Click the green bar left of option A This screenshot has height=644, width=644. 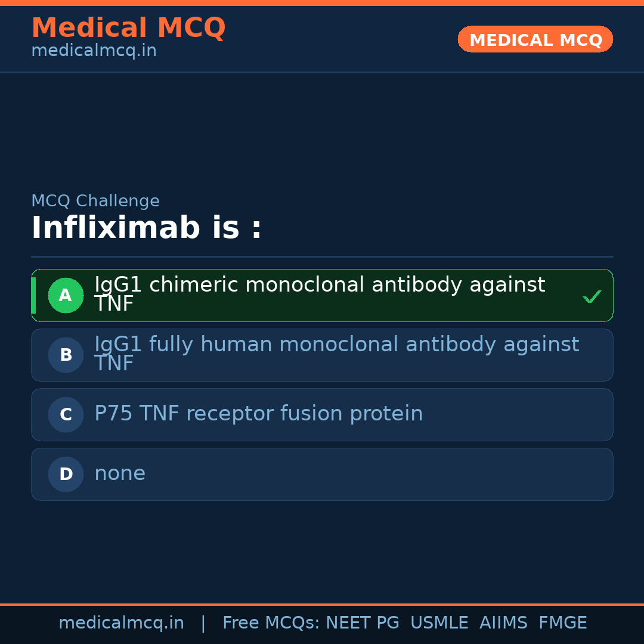(x=33, y=295)
